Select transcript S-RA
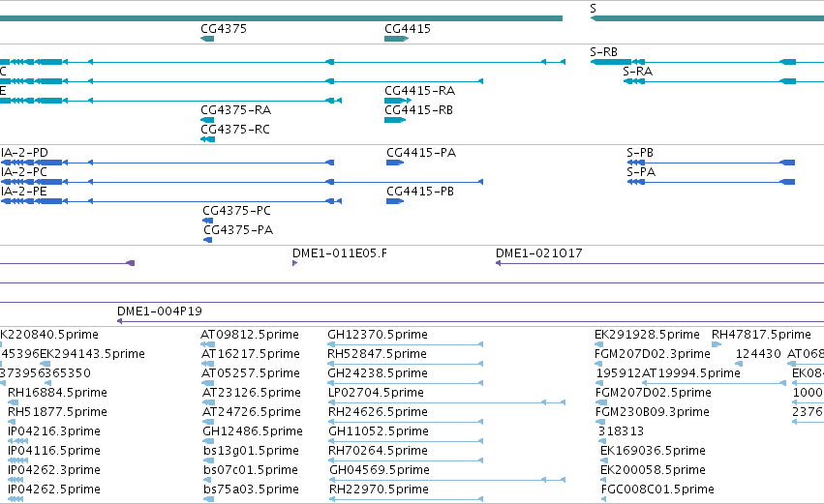This screenshot has height=504, width=824. coord(637,72)
